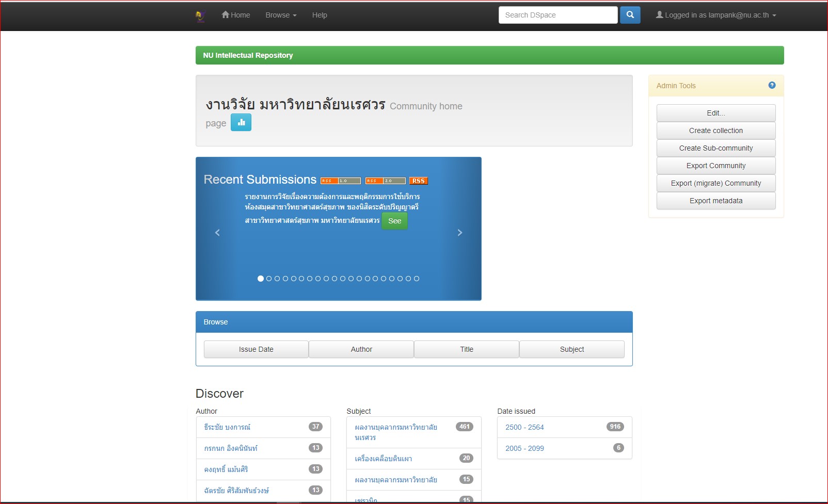Screen dimensions: 828x504
Task: View community statistics chart icon
Action: pyautogui.click(x=241, y=122)
